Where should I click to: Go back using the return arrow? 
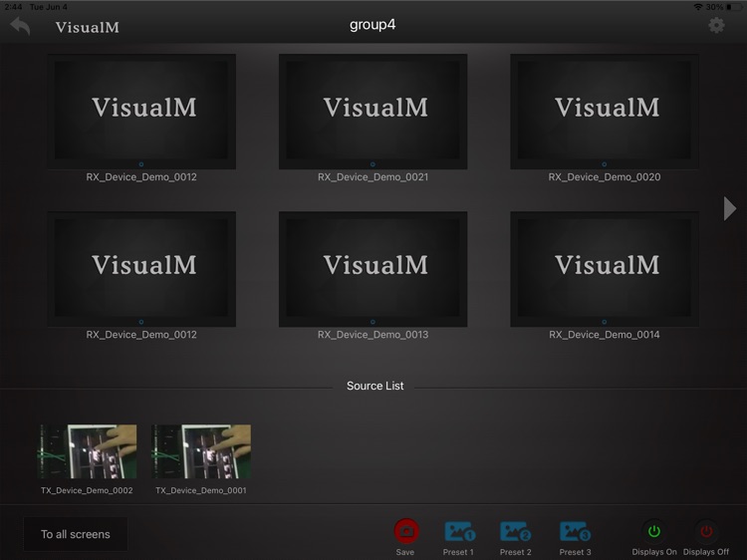20,26
